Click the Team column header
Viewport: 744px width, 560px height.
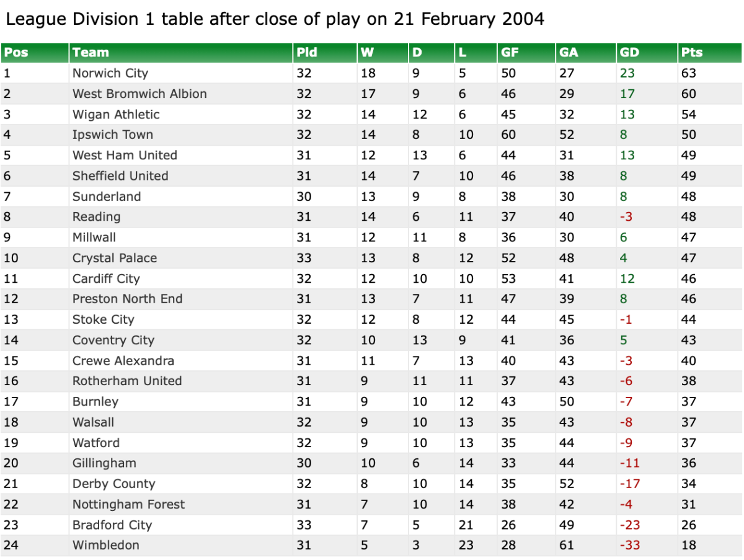91,53
